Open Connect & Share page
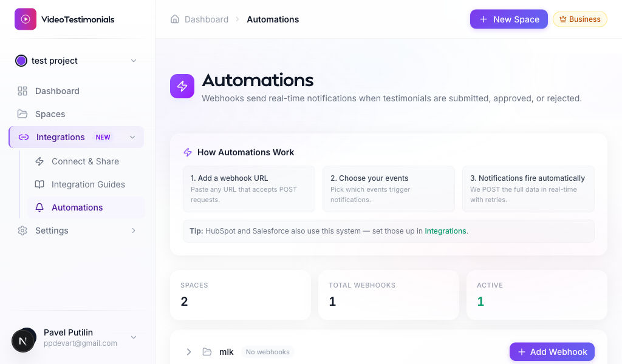The width and height of the screenshot is (622, 364). (x=85, y=161)
